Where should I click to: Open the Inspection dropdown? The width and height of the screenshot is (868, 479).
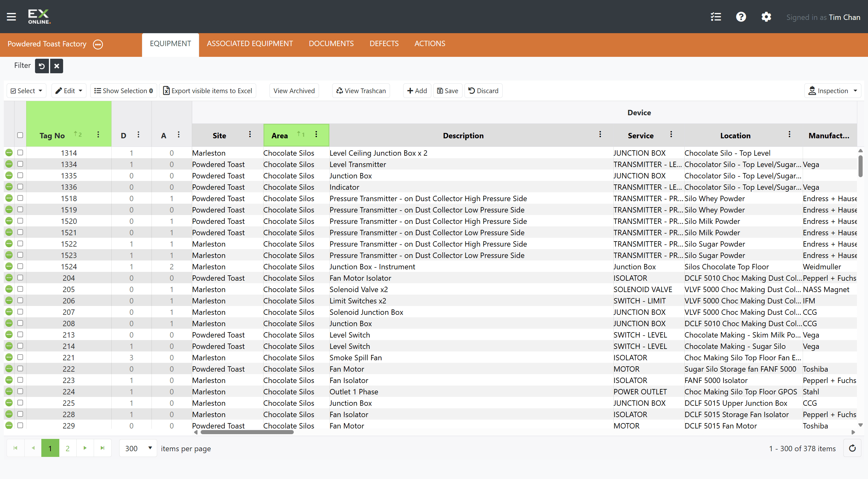tap(833, 91)
